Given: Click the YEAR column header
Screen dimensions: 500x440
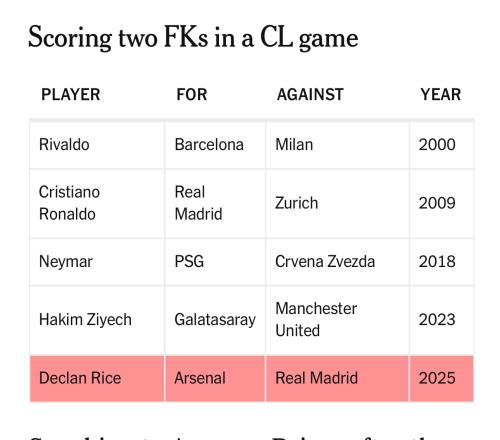Looking at the screenshot, I should [441, 94].
